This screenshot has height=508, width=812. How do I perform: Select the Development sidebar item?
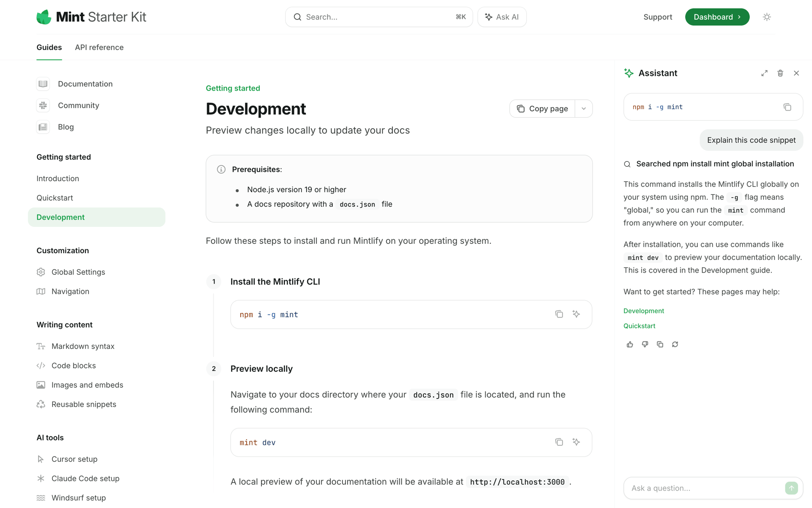coord(96,217)
